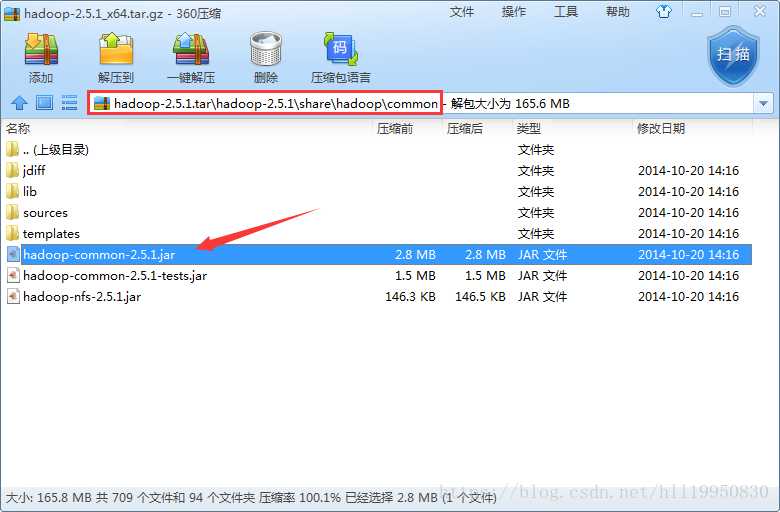Click the 146.3 KB size of hadoop-nfs

click(410, 297)
